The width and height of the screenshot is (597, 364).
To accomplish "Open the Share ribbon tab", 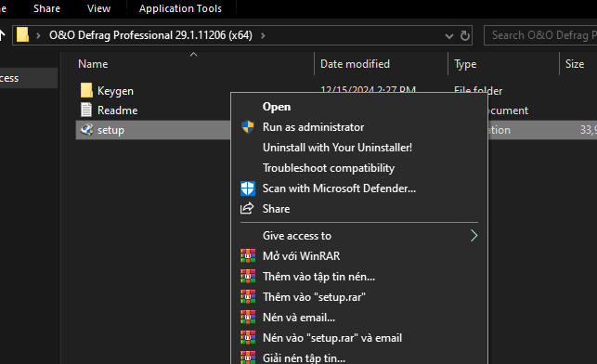I will click(x=46, y=8).
